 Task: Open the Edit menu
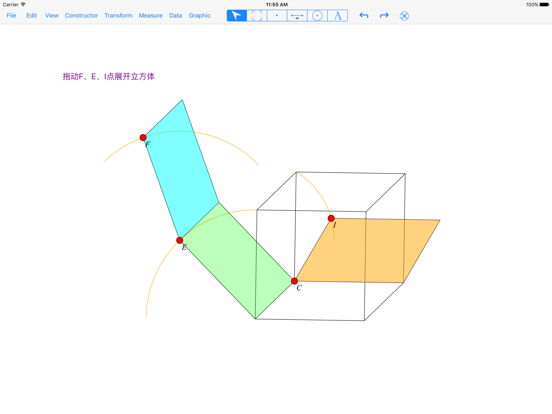coord(32,15)
